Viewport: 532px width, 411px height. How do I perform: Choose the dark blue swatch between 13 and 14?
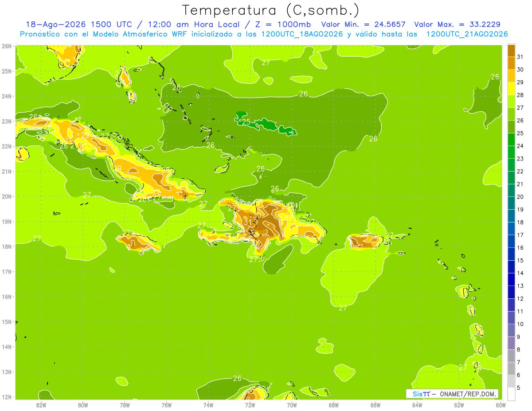[511, 279]
